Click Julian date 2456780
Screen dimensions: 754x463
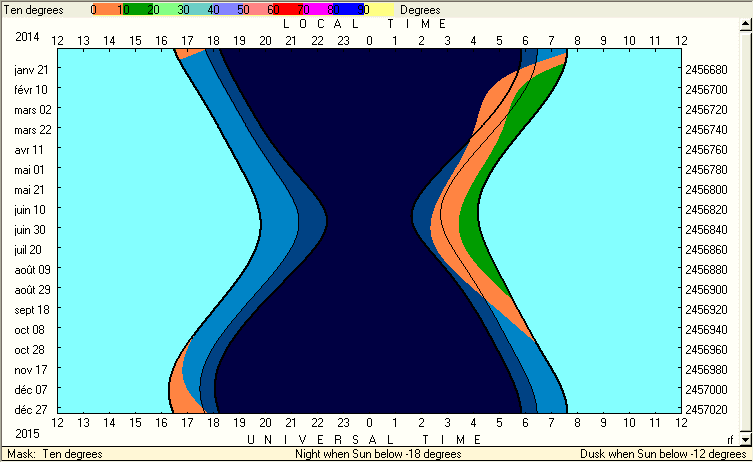click(x=706, y=170)
